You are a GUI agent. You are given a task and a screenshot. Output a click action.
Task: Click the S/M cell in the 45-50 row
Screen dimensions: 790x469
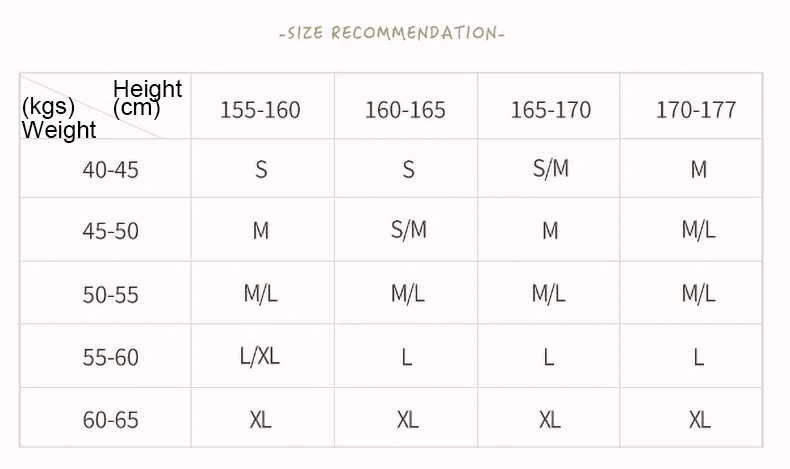coord(409,230)
